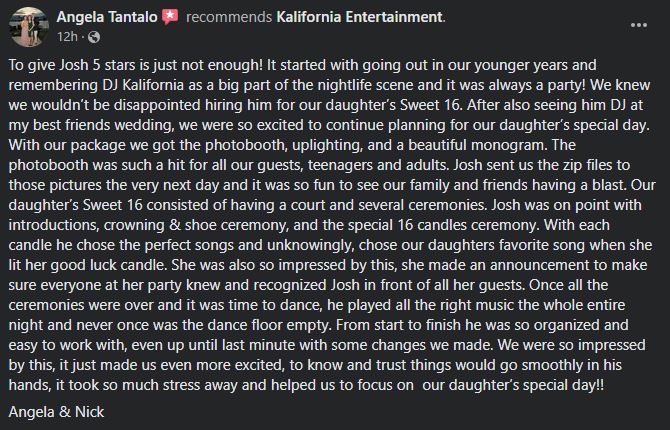Open Angela Tantalo's profile picture

27,26
